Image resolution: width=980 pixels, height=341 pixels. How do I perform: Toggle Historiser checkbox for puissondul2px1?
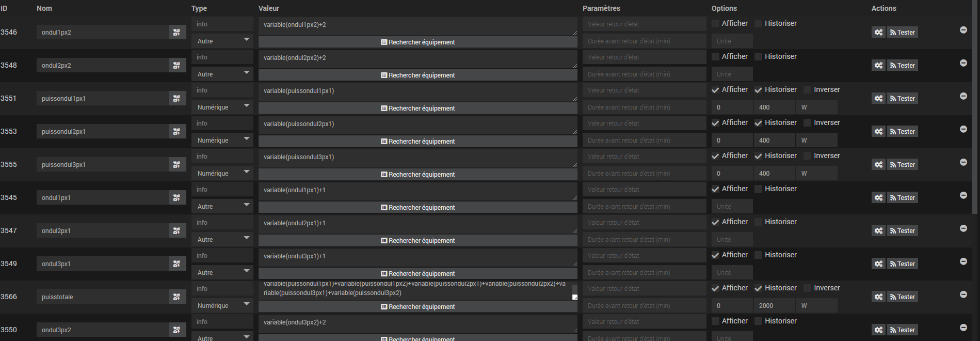tap(758, 123)
